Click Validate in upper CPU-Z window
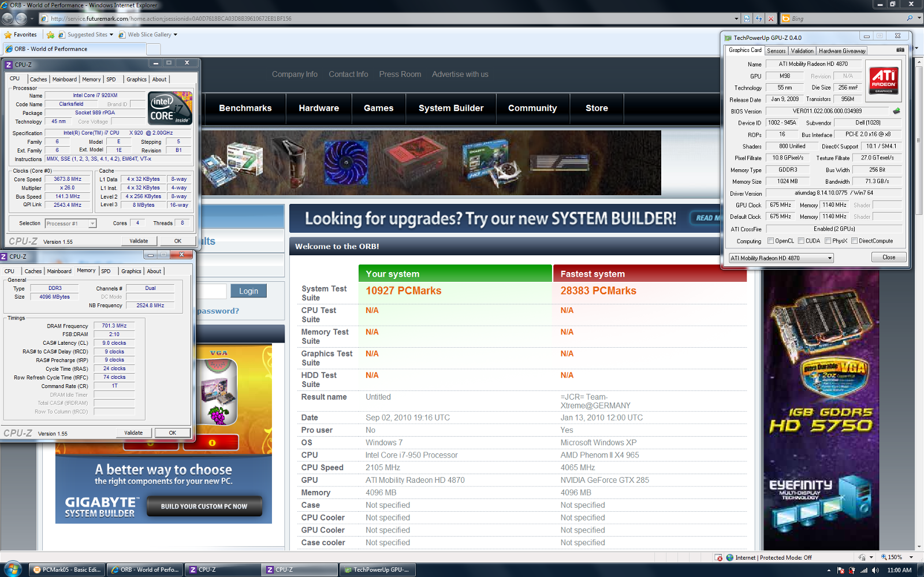924x577 pixels. click(x=139, y=241)
